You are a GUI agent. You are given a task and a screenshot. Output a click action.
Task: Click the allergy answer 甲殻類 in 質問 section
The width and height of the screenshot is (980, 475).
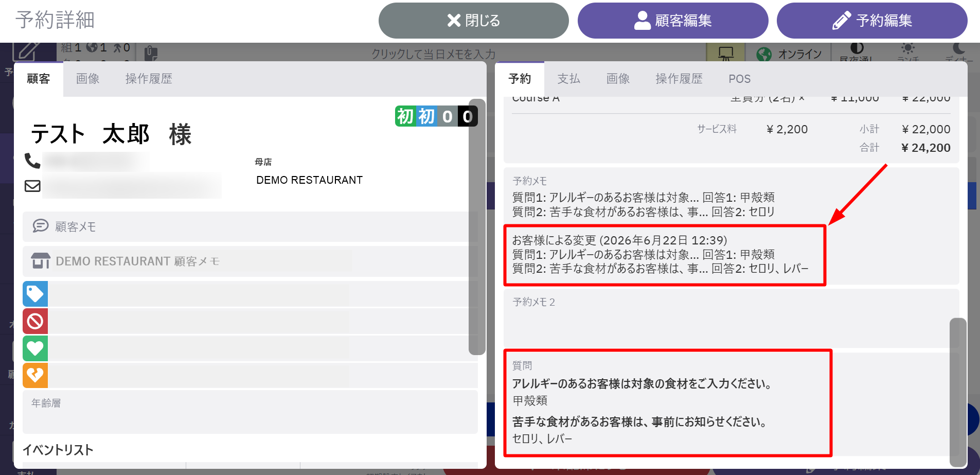530,400
